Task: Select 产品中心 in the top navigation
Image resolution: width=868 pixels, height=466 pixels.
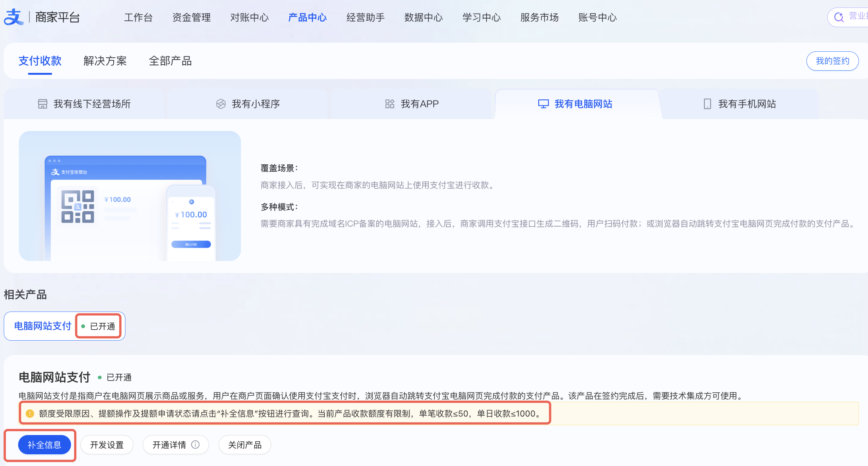Action: (x=307, y=17)
